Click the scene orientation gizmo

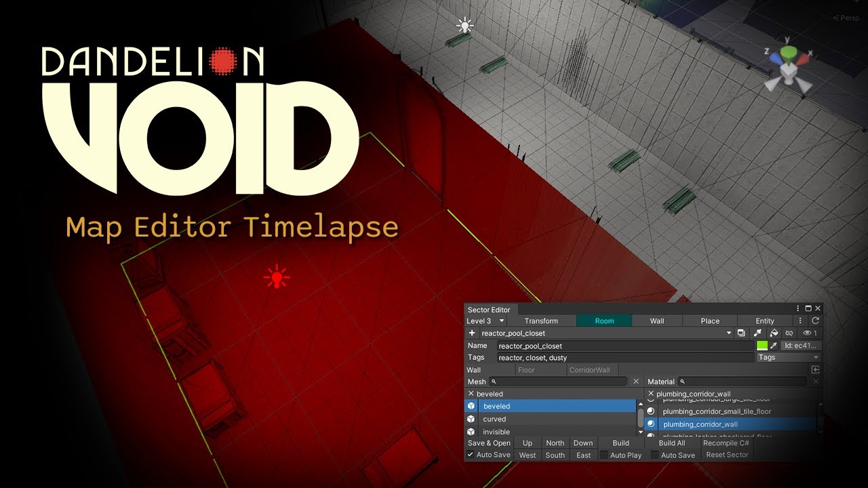point(787,68)
